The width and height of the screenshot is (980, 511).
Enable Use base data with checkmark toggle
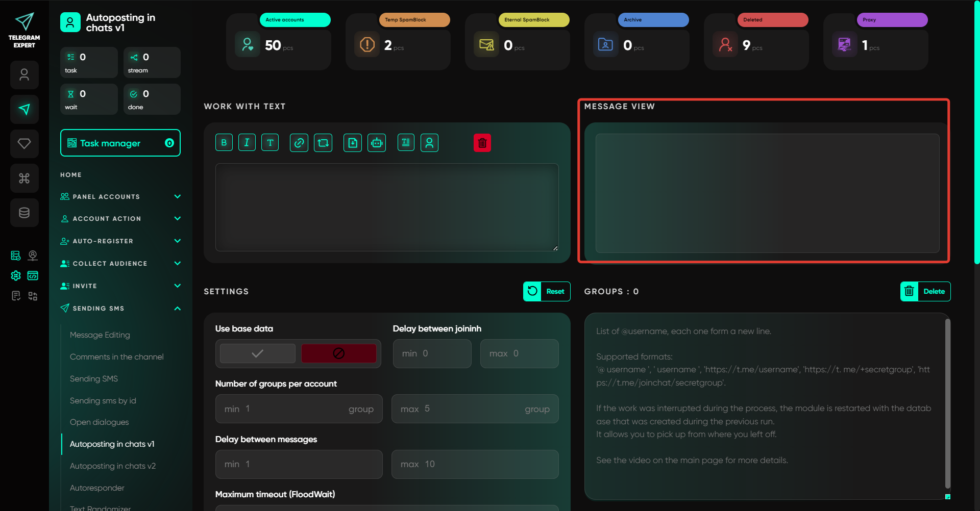click(258, 353)
